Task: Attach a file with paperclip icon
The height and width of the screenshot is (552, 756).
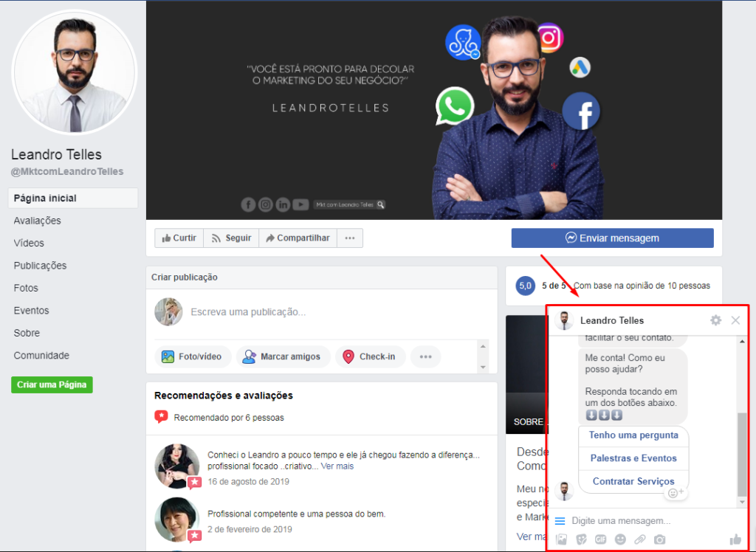Action: tap(640, 539)
